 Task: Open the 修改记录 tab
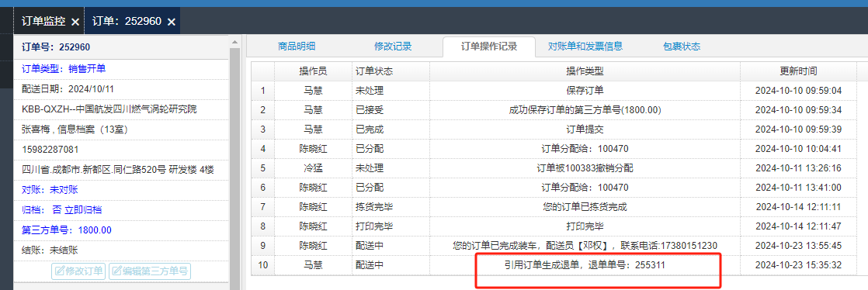click(393, 47)
